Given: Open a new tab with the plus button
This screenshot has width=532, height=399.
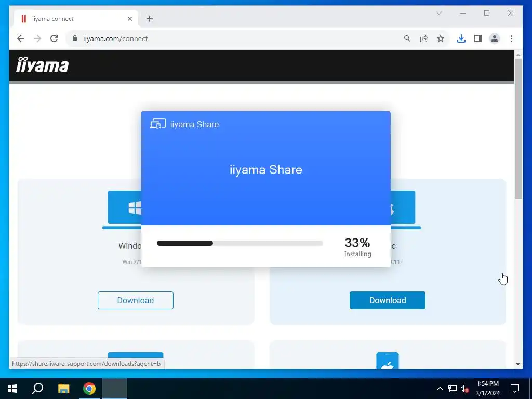Looking at the screenshot, I should pos(150,19).
